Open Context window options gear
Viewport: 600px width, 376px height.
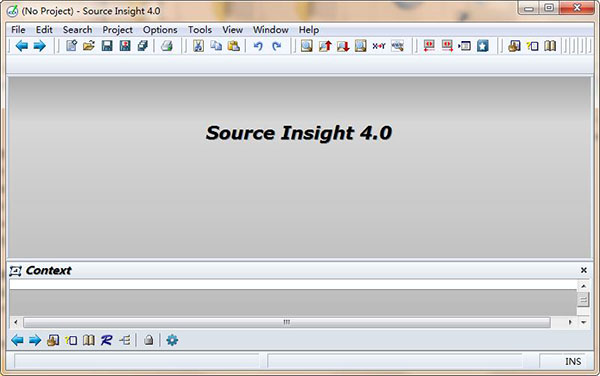click(x=172, y=340)
